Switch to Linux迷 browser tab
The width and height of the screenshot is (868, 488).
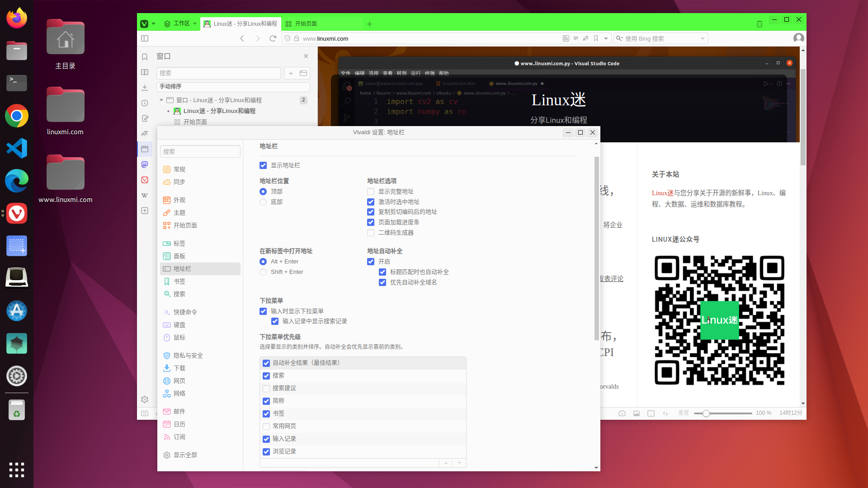241,24
